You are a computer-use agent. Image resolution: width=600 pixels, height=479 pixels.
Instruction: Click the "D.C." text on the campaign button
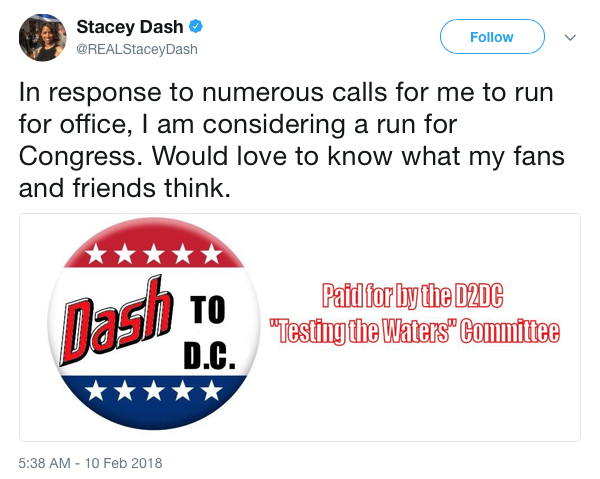(x=210, y=356)
